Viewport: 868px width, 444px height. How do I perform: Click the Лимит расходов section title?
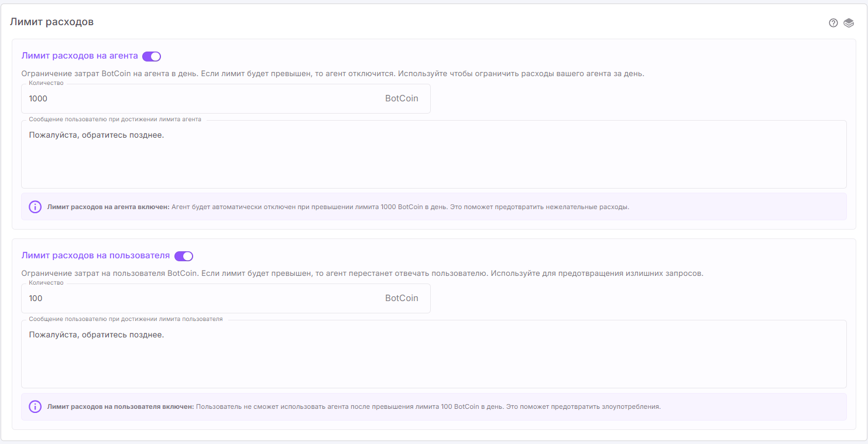point(52,22)
